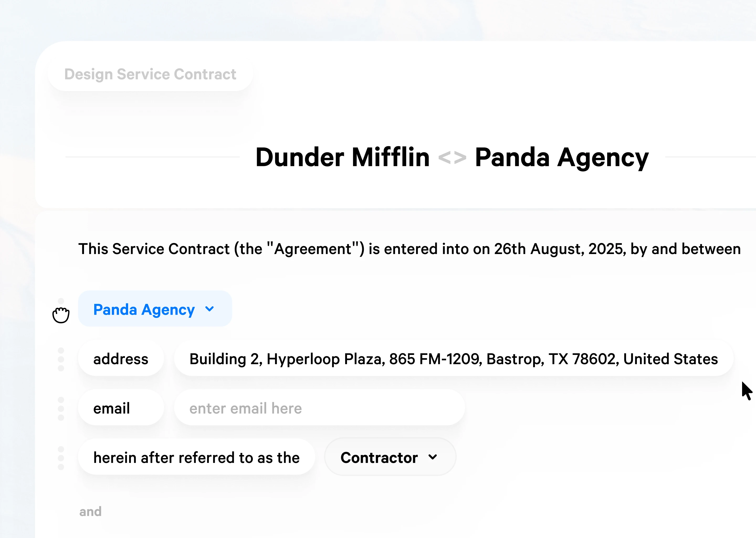Click the chevron arrow in Panda Agency dropdown
Image resolution: width=756 pixels, height=538 pixels.
click(209, 309)
